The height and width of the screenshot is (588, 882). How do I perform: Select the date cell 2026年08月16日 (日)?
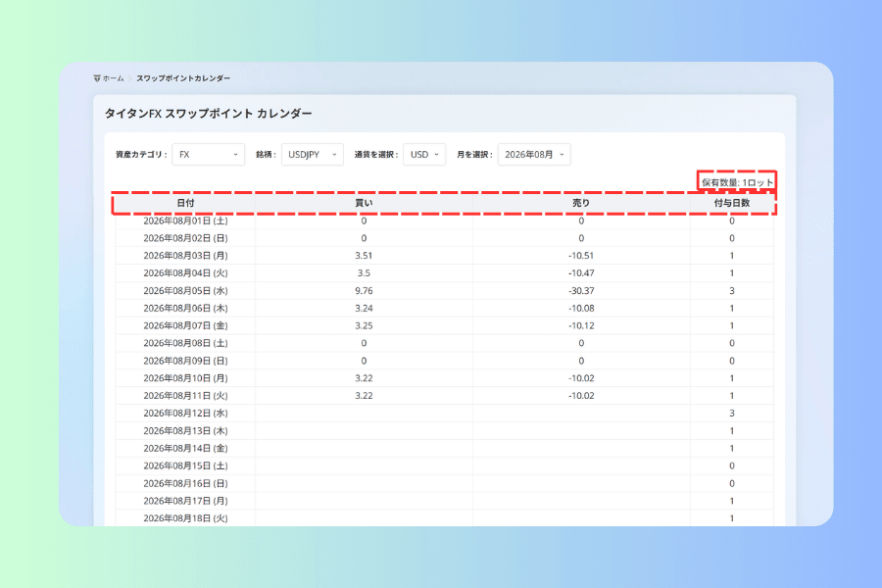[185, 483]
